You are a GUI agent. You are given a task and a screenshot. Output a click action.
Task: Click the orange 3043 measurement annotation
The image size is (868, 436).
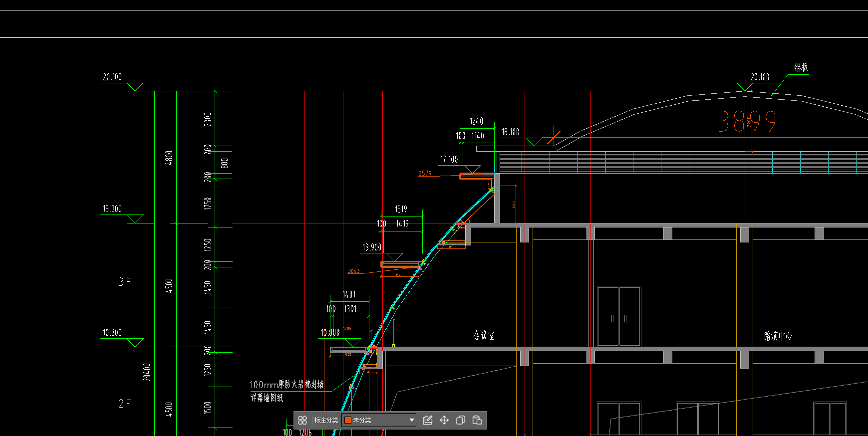coord(354,271)
